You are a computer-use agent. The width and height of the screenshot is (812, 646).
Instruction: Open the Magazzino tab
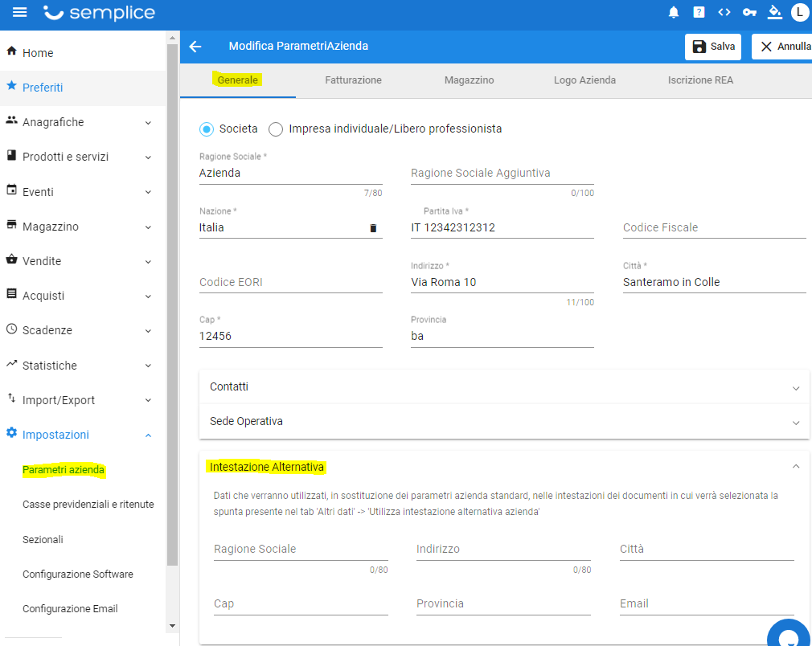tap(470, 80)
